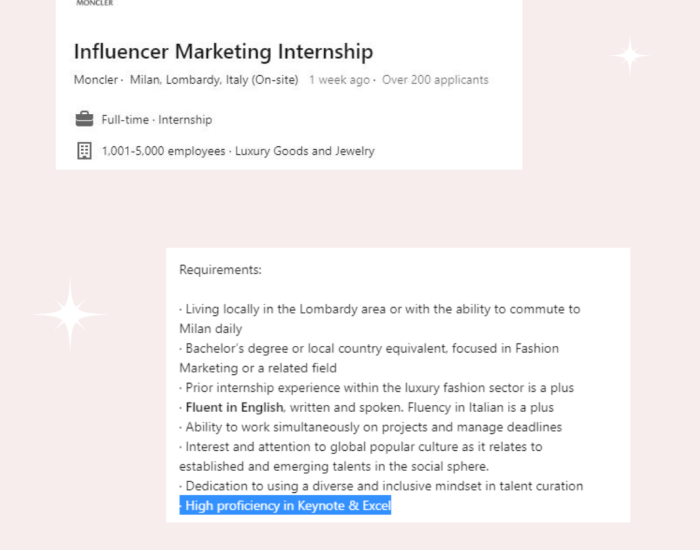Viewport: 700px width, 550px height.
Task: Click 1,001-5,000 employees text
Action: pos(163,151)
